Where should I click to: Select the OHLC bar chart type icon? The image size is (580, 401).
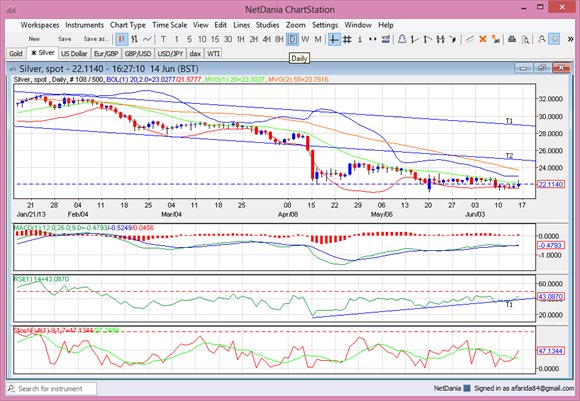[135, 39]
